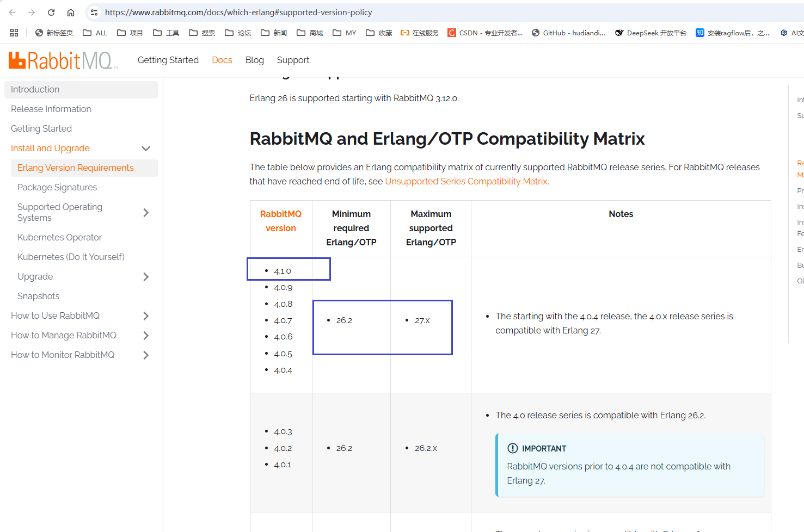Click the Compatibility Matrix heading
The image size is (804, 532).
tap(447, 139)
